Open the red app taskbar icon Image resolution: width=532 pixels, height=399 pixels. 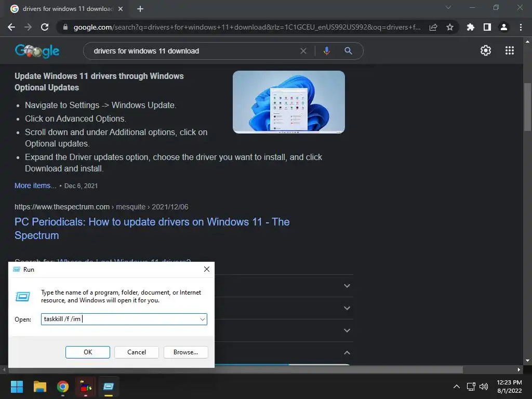tap(86, 387)
